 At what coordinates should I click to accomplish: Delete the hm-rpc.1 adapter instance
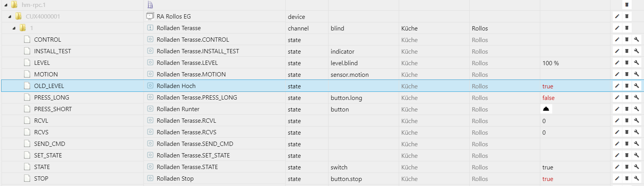627,5
